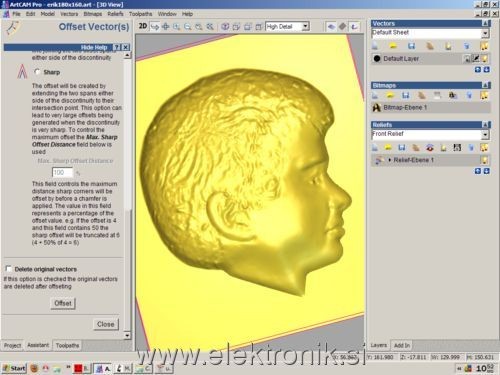500x375 pixels.
Task: Toggle all relief layers visibility bulbs
Action: (x=484, y=148)
